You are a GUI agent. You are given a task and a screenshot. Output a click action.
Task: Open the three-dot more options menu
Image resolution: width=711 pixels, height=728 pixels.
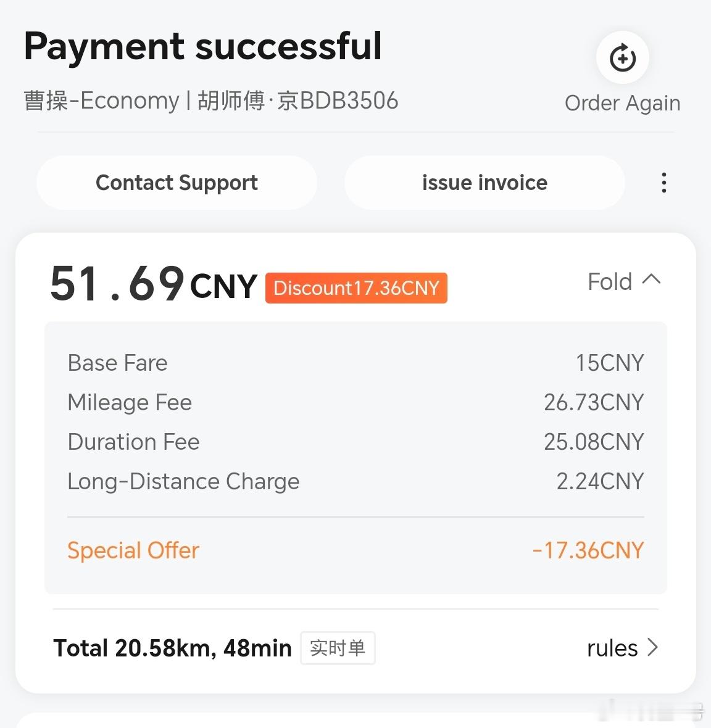[664, 183]
